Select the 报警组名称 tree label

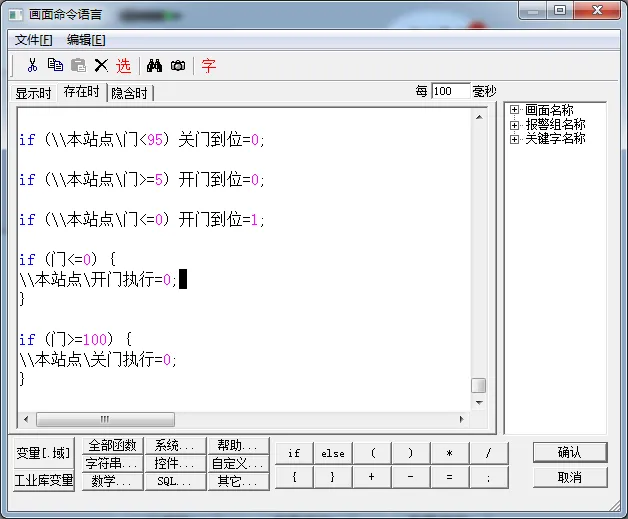(555, 124)
